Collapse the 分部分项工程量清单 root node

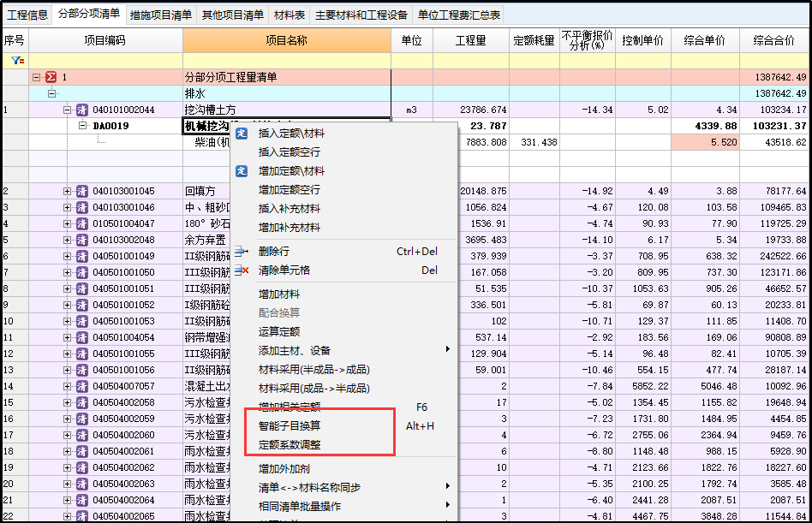[x=37, y=77]
